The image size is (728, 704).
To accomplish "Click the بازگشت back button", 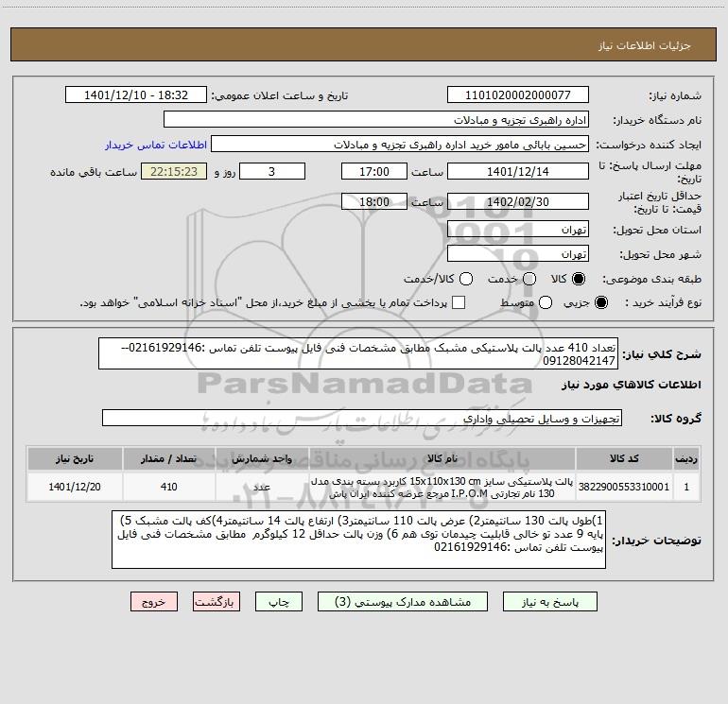I will tap(217, 602).
